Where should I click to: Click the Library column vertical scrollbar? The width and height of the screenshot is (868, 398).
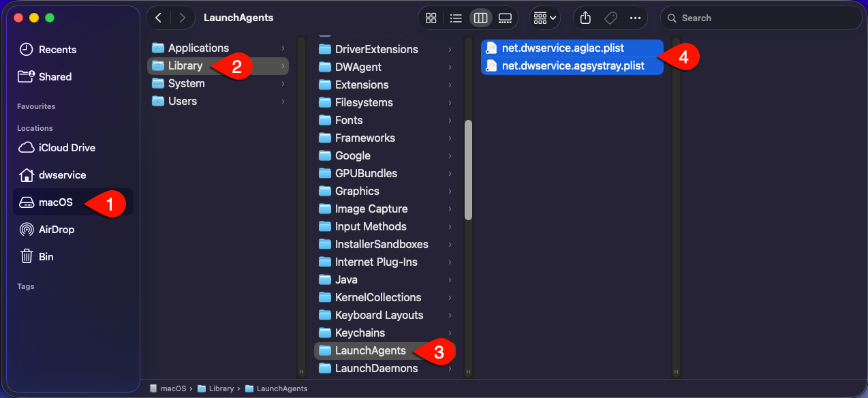coord(468,170)
